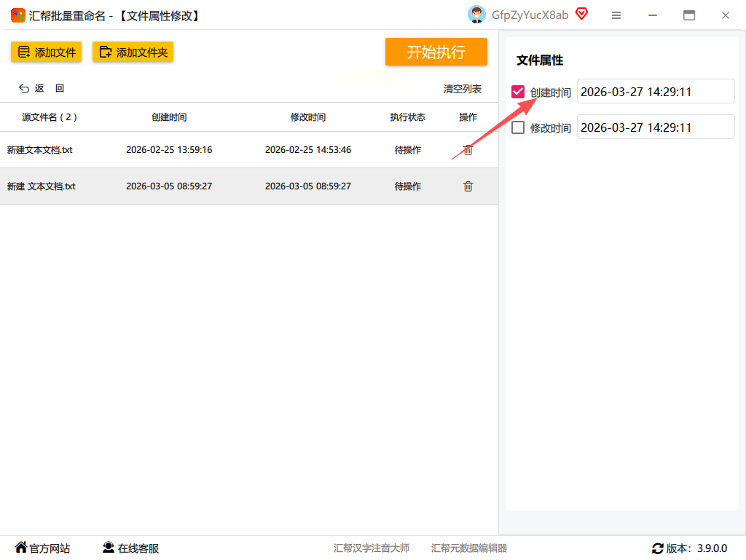The width and height of the screenshot is (746, 560).
Task: Click 待操作 status of 新建文本文档.txt
Action: click(408, 150)
